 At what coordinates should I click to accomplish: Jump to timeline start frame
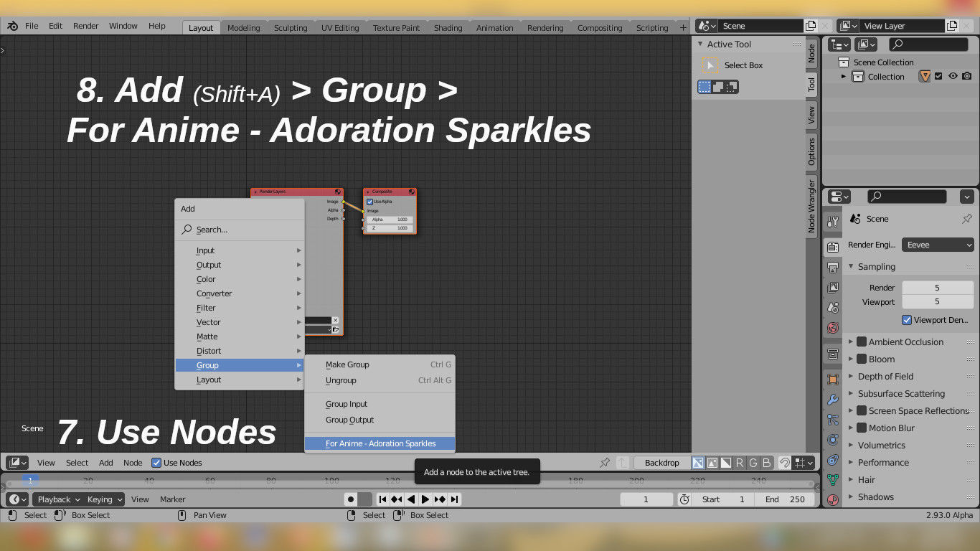pyautogui.click(x=382, y=499)
